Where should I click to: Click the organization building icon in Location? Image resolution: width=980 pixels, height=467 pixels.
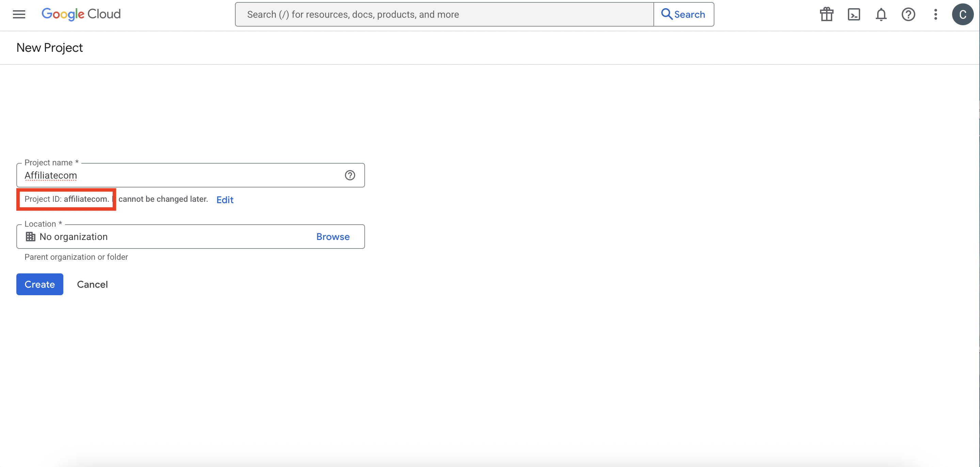click(30, 237)
